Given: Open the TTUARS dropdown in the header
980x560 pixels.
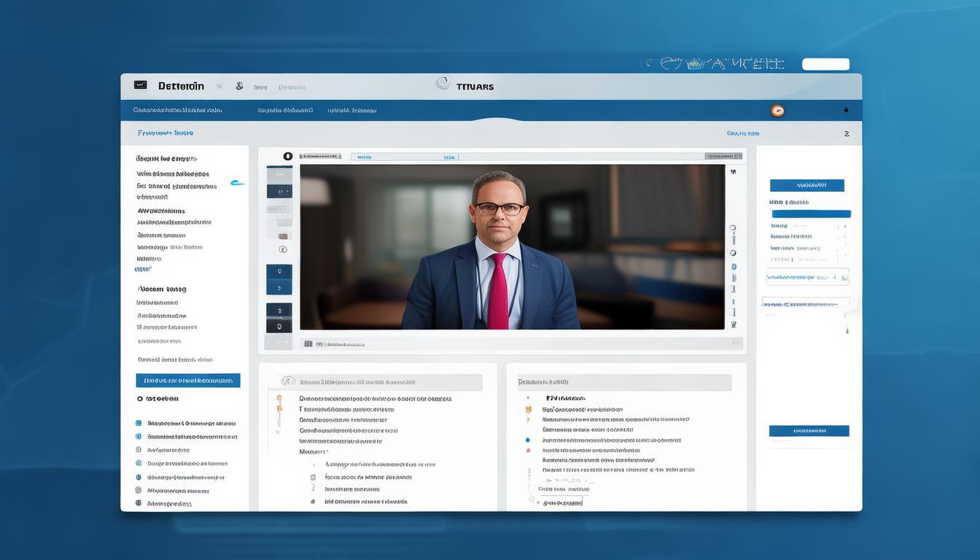Looking at the screenshot, I should [x=474, y=87].
